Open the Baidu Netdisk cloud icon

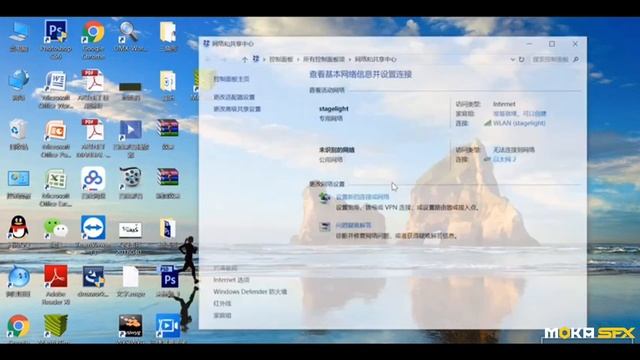(93, 179)
